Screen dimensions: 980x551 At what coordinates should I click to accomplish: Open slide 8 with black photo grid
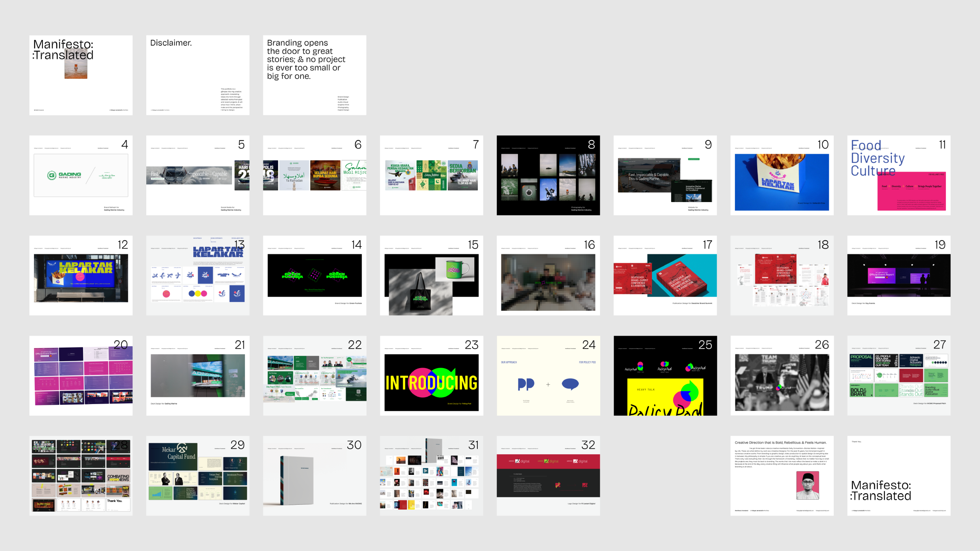click(x=548, y=175)
